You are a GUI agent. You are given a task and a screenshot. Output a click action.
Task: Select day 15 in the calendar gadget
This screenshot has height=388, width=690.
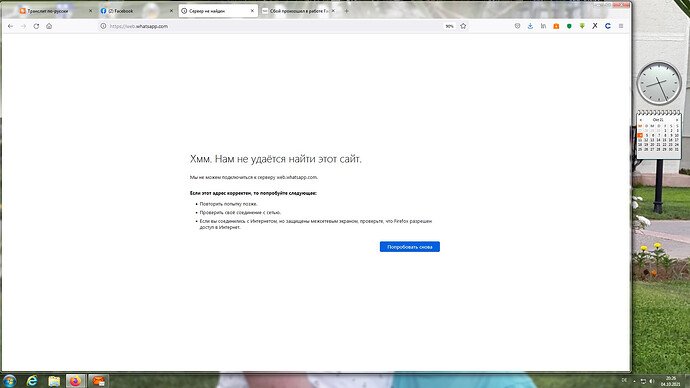(664, 140)
